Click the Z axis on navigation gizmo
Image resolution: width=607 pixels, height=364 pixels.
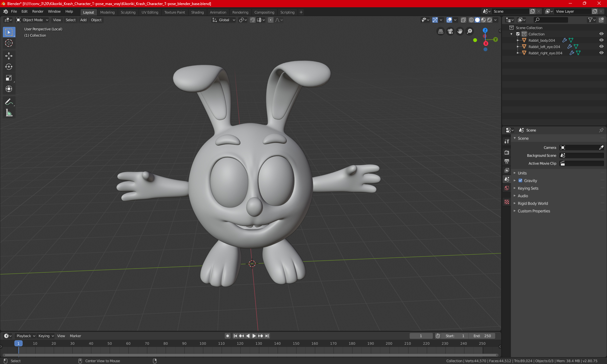485,30
